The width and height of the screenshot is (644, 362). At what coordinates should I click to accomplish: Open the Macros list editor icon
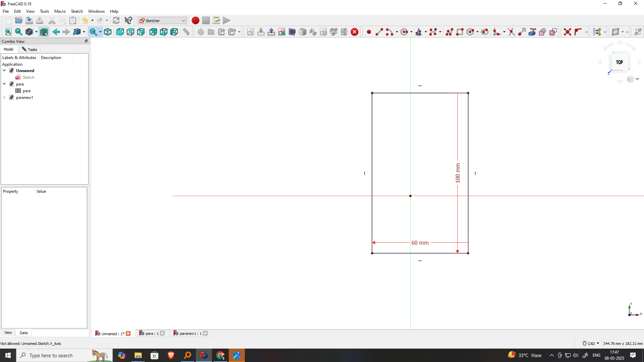click(x=216, y=20)
